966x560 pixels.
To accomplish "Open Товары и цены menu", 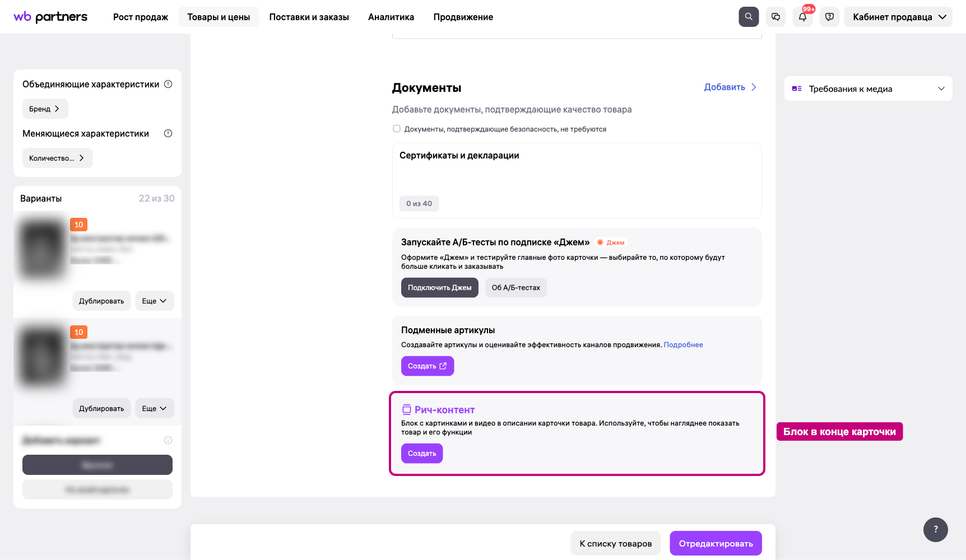I will click(x=219, y=17).
